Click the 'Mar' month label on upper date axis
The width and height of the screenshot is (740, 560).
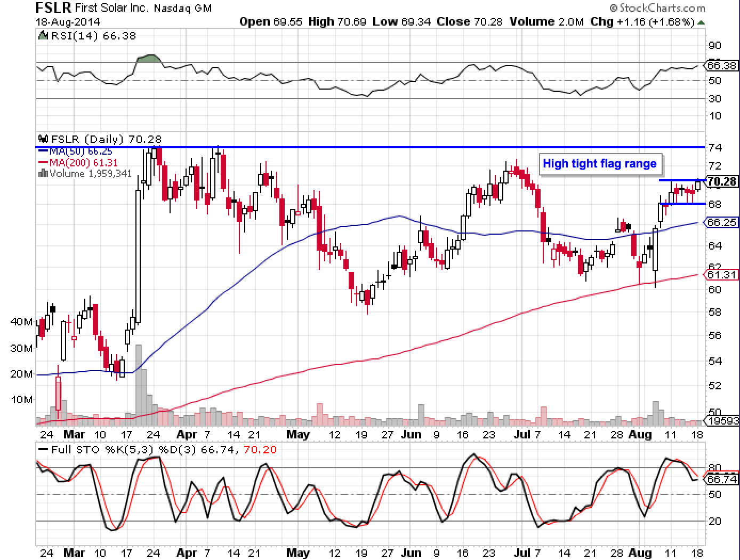tap(74, 434)
